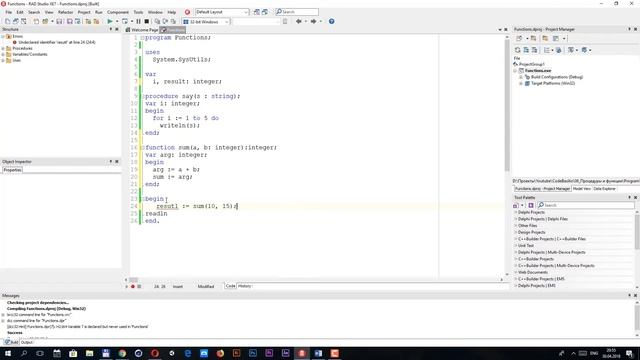The height and width of the screenshot is (360, 640).
Task: Click the Add New project icon in Project Manager
Action: click(519, 38)
